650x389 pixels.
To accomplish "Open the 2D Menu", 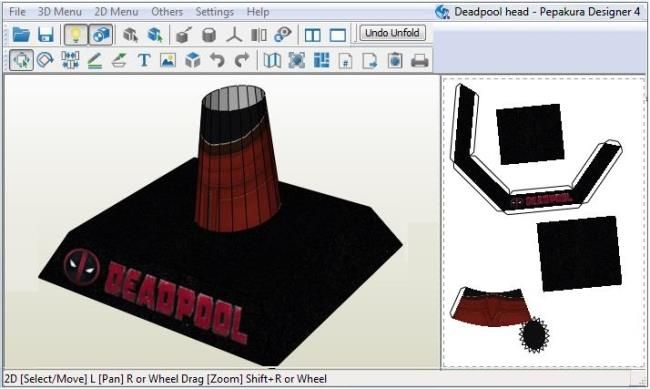I will [116, 12].
